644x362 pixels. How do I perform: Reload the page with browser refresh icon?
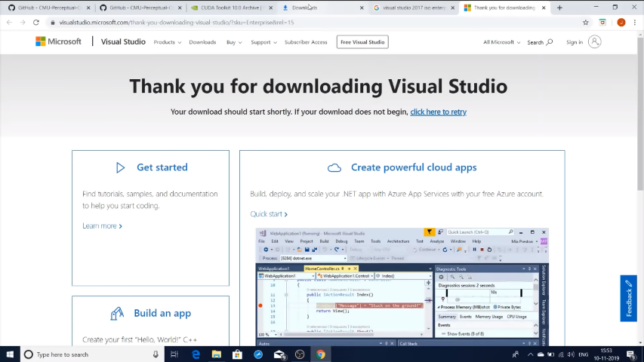click(35, 23)
